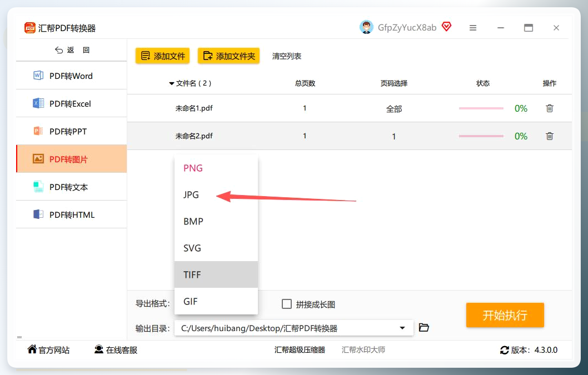
Task: Click the output directory path field
Action: pos(293,328)
